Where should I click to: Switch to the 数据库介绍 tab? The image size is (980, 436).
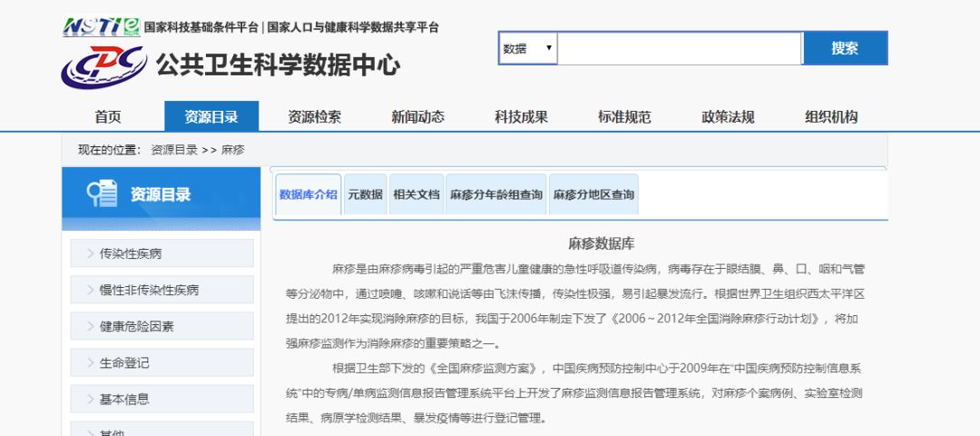click(x=309, y=194)
